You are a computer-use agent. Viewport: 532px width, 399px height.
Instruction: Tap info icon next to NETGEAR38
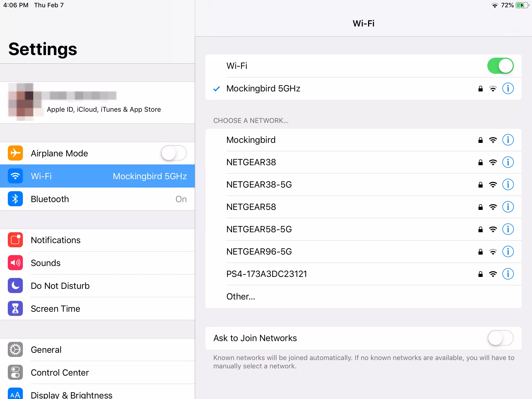coord(508,162)
